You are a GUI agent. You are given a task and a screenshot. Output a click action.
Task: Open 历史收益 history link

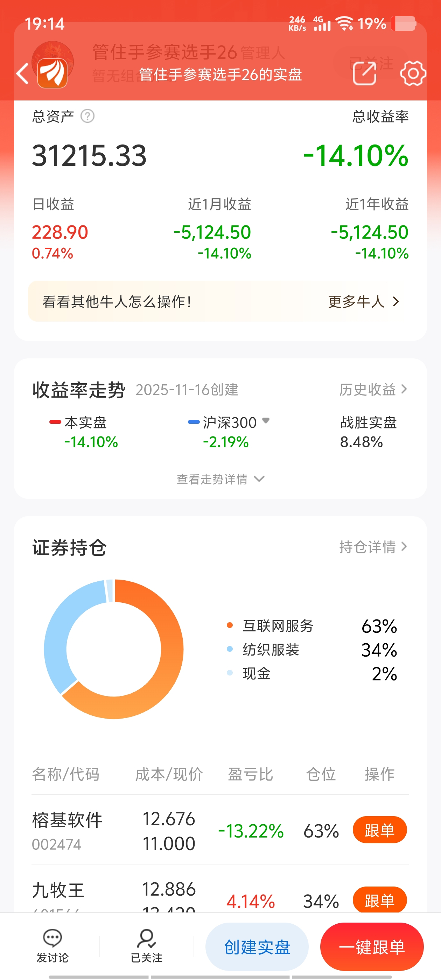point(373,389)
